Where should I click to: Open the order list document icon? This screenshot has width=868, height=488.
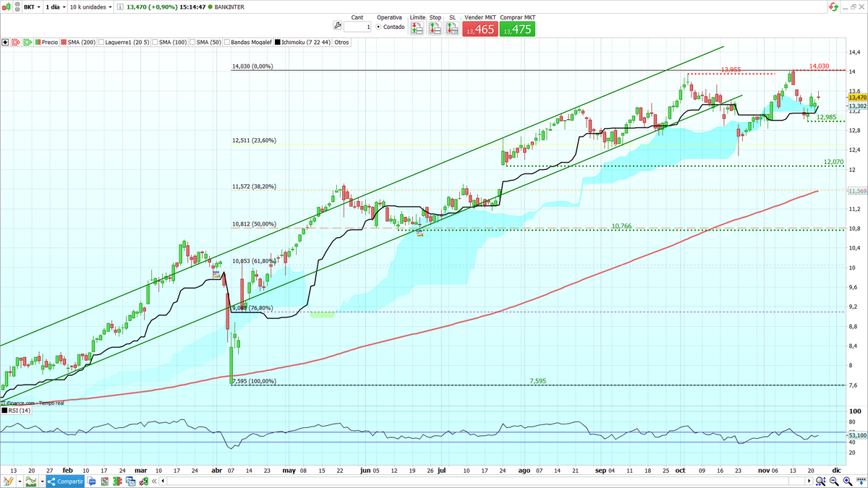click(104, 481)
